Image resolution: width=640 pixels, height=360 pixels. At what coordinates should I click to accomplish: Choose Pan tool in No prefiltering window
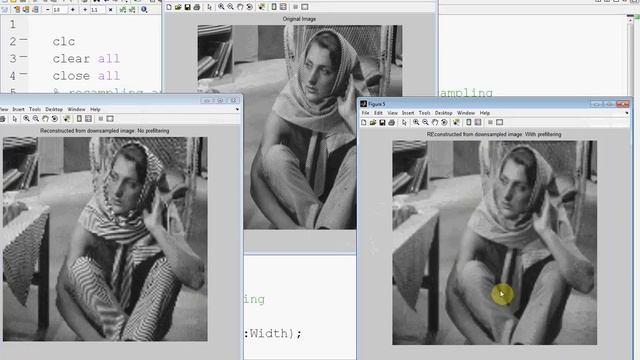(x=45, y=119)
